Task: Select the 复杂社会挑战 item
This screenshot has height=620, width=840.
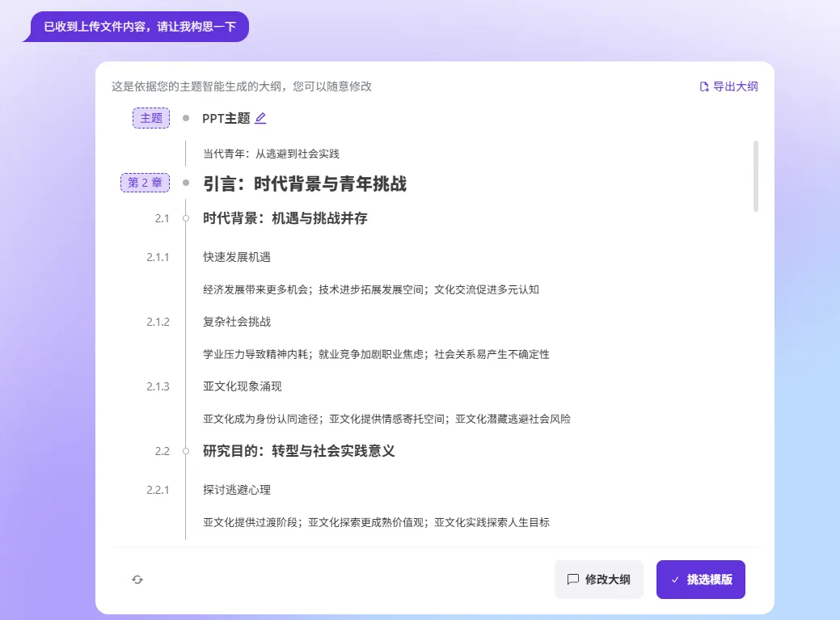Action: 237,322
